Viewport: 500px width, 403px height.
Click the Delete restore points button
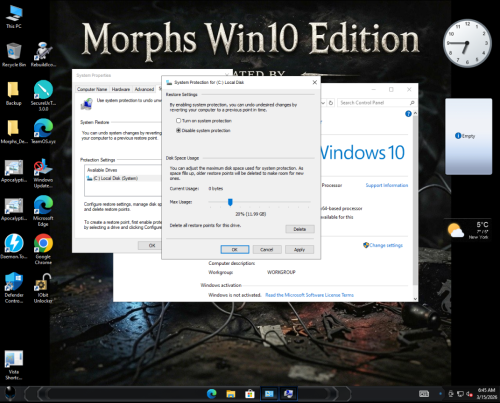coord(300,229)
